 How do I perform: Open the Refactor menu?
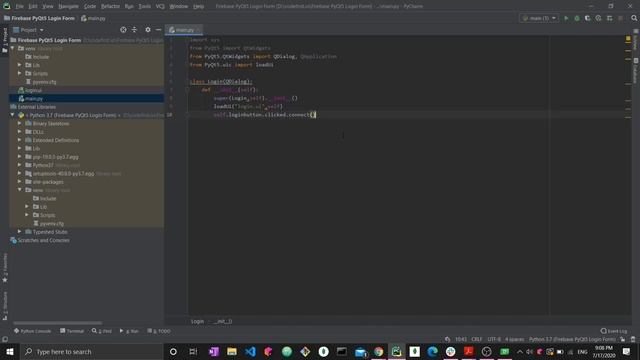click(x=110, y=7)
